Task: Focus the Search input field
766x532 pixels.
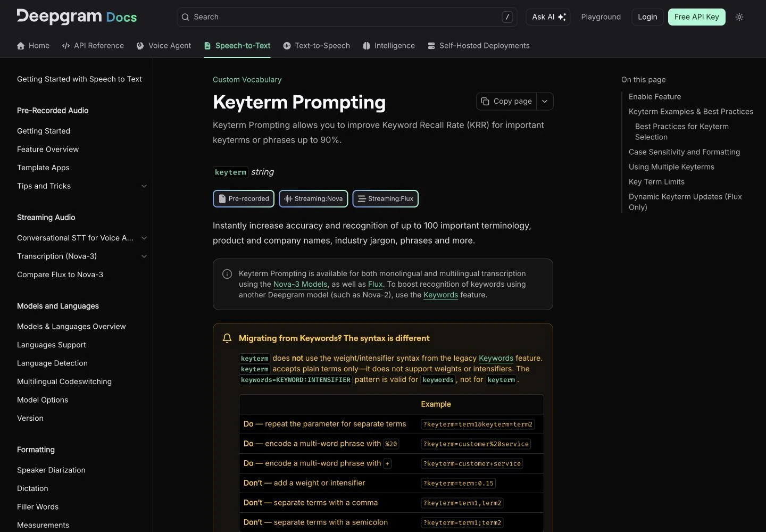Action: point(347,17)
